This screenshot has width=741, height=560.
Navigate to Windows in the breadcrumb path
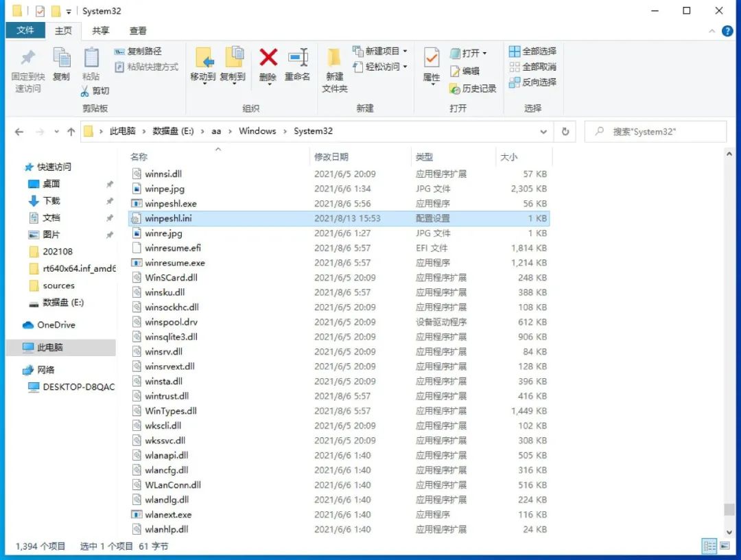257,131
